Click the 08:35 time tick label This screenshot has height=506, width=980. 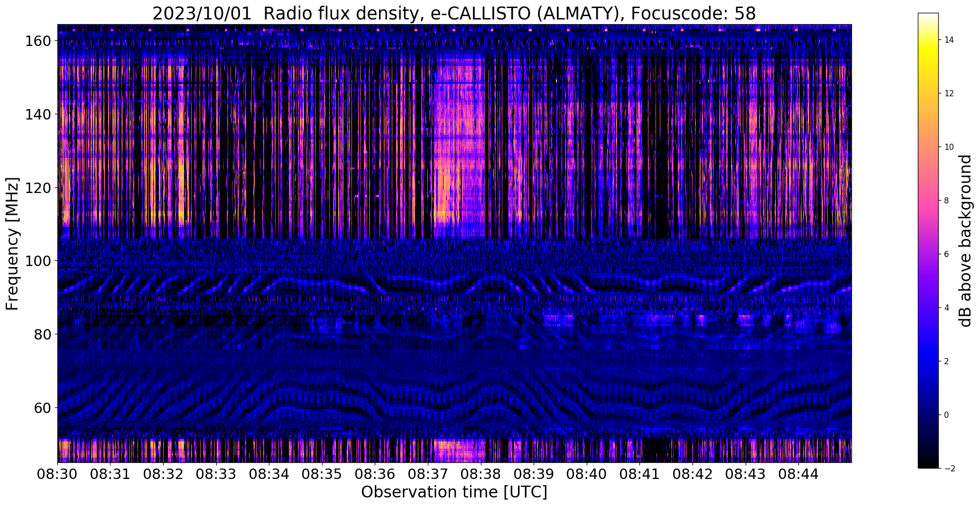[x=322, y=474]
